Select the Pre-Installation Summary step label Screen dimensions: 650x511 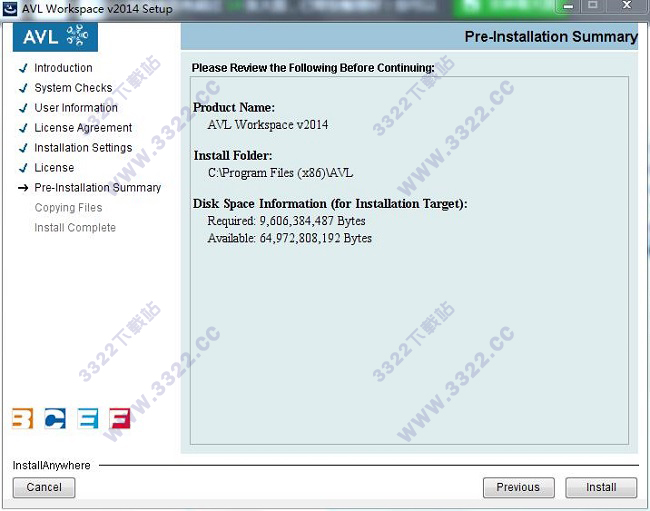98,188
